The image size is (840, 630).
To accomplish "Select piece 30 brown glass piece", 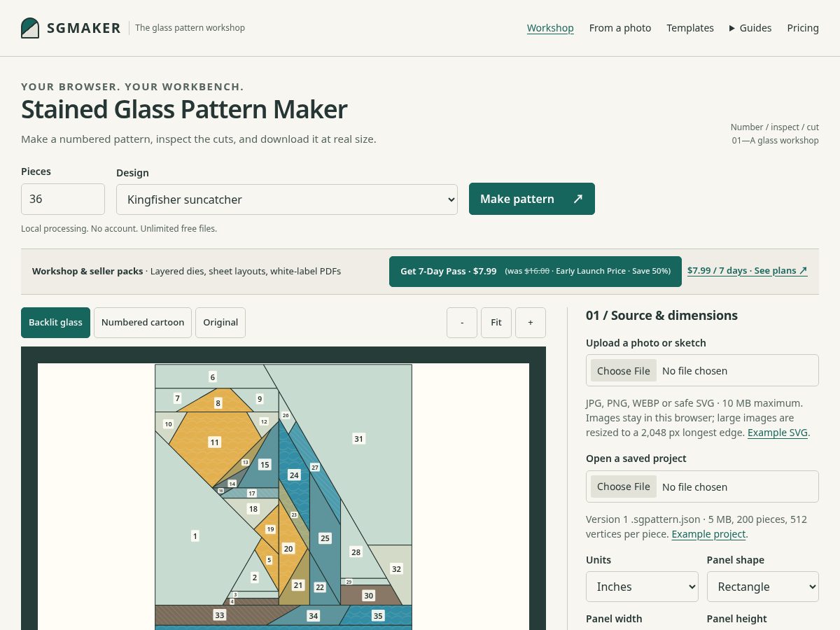I will [x=369, y=596].
